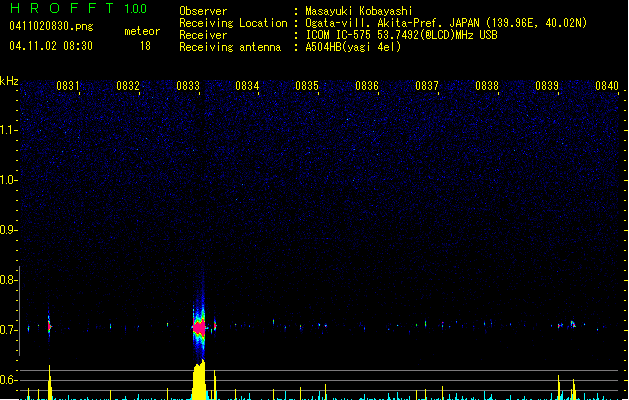The height and width of the screenshot is (400, 629).
Task: Click the 0831 time marker
Action: click(68, 87)
